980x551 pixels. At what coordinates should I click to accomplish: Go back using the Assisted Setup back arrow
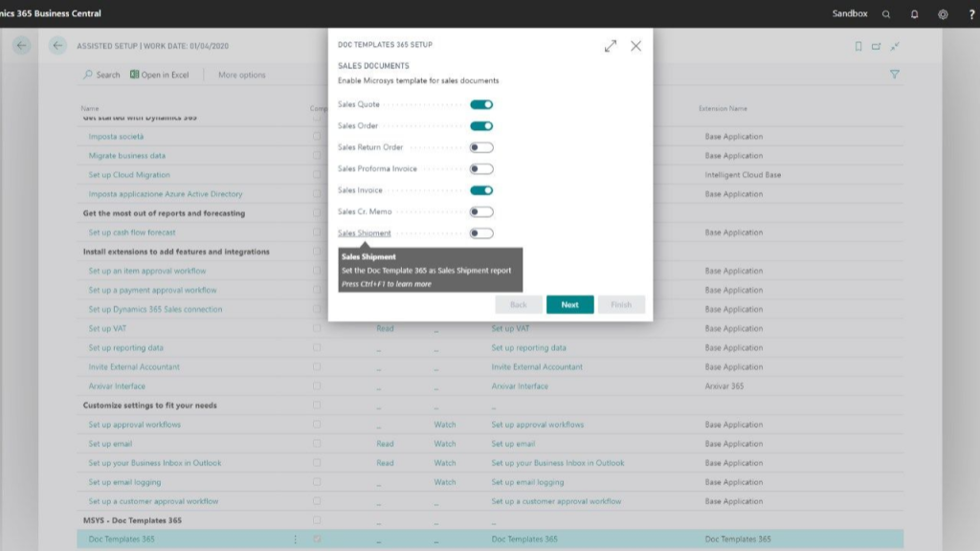(x=58, y=46)
